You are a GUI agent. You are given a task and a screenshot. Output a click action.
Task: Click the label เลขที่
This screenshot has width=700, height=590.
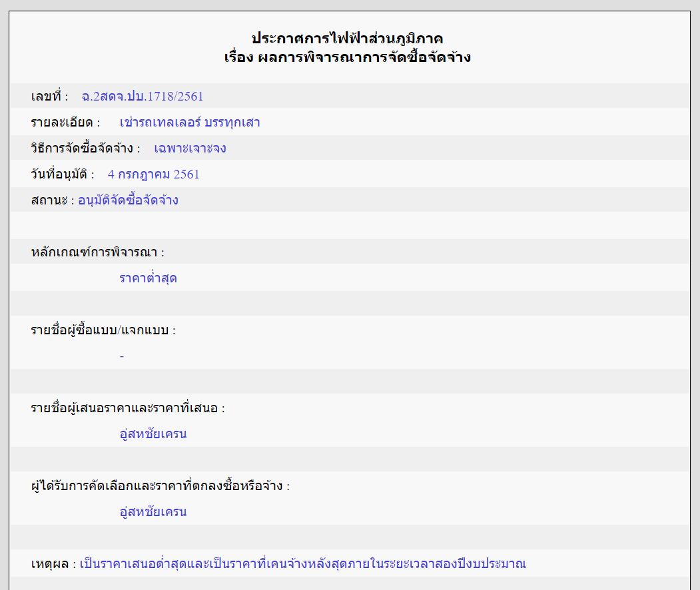(x=49, y=96)
